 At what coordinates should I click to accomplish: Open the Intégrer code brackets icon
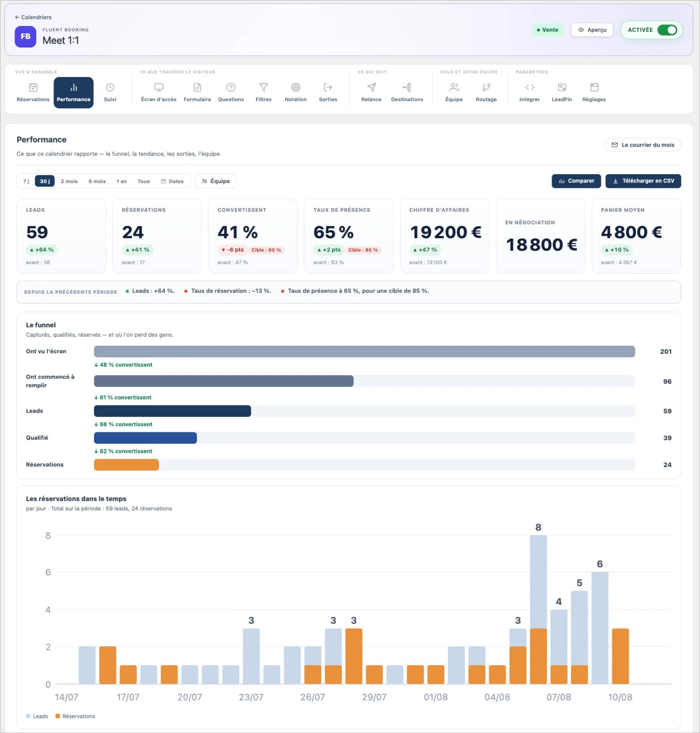pyautogui.click(x=529, y=88)
